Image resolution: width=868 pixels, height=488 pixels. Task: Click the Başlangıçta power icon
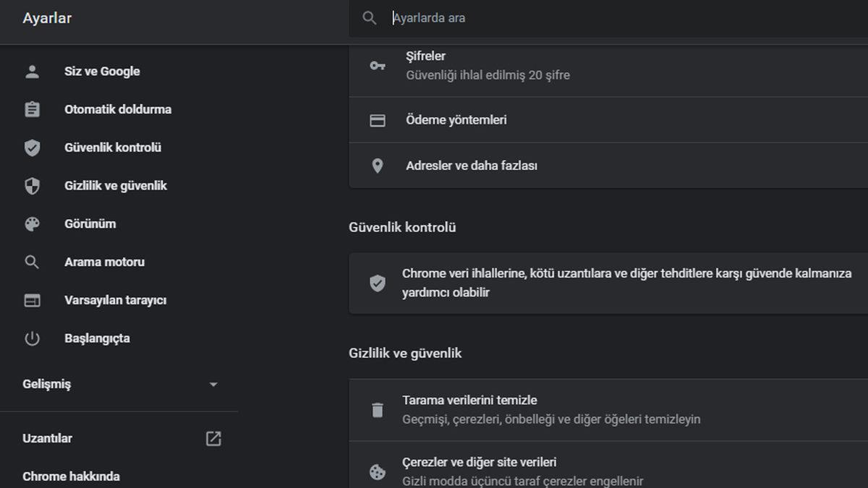tap(32, 338)
